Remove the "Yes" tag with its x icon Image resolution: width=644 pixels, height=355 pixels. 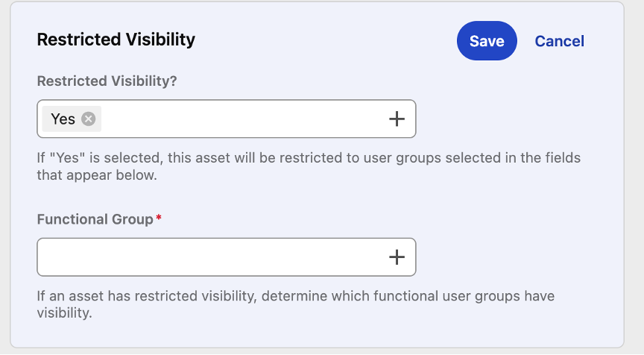89,119
